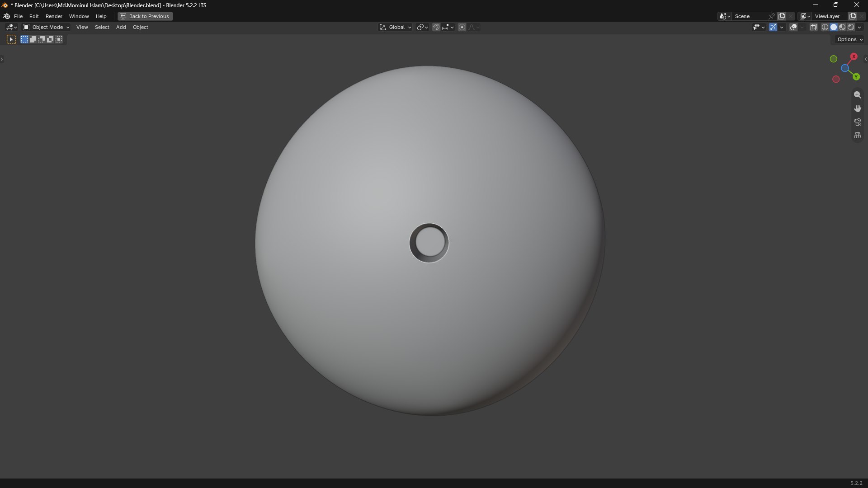Image resolution: width=868 pixels, height=488 pixels.
Task: Switch to Material Preview shading
Action: 842,28
